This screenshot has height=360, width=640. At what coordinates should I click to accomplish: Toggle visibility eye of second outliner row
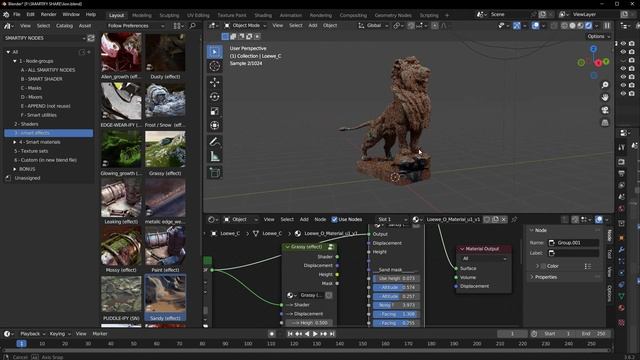(623, 52)
